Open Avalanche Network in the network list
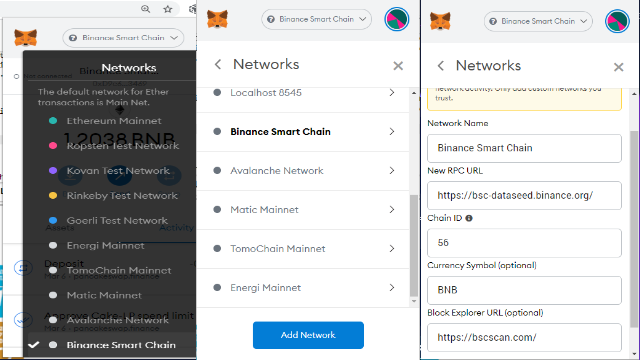Viewport: 640px width, 360px height. [303, 171]
